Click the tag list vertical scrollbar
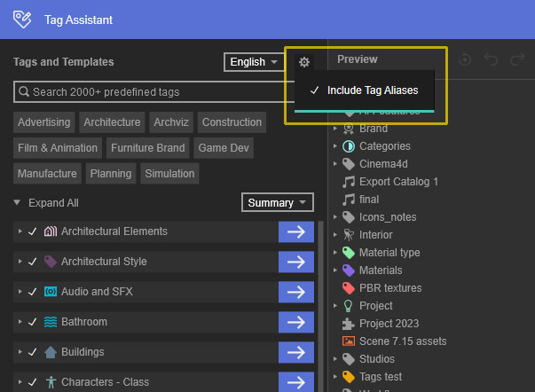Viewport: 535px width, 392px height. 320,306
